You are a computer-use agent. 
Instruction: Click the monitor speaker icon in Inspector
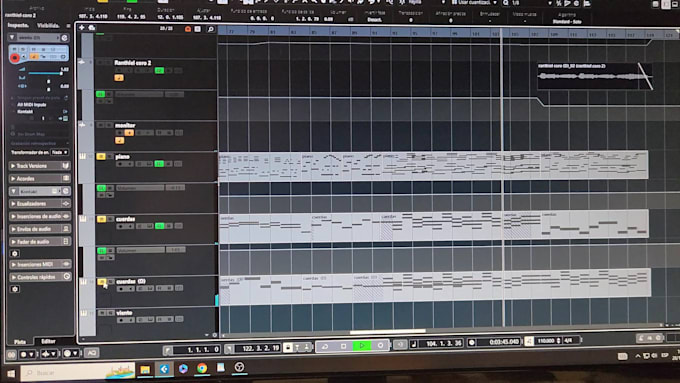pyautogui.click(x=24, y=57)
